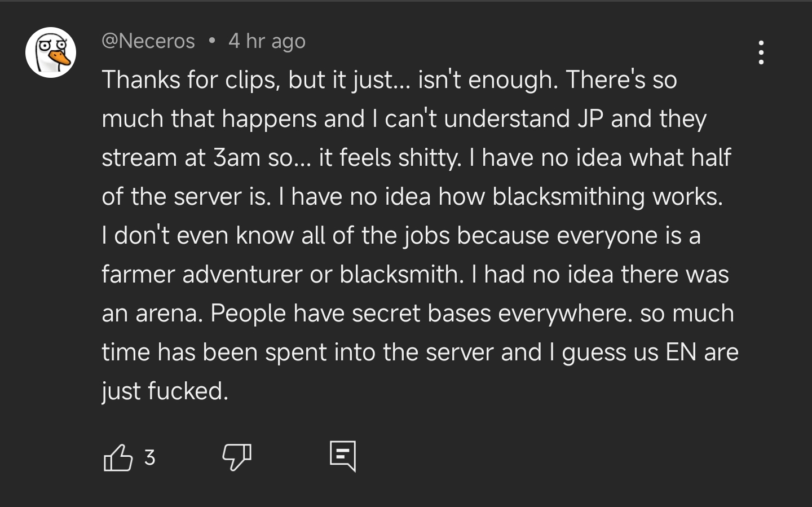Click the words "farmer adventurer" in comment
The image size is (812, 507).
tap(201, 274)
